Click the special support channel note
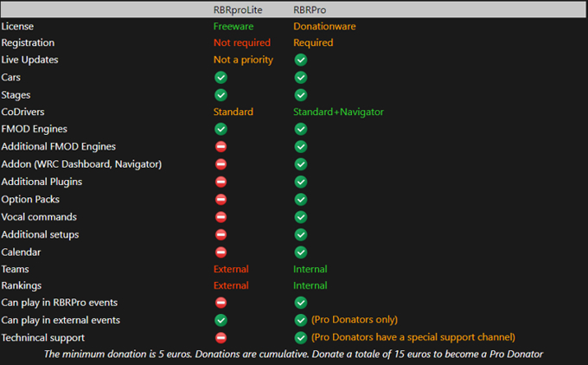 413,337
